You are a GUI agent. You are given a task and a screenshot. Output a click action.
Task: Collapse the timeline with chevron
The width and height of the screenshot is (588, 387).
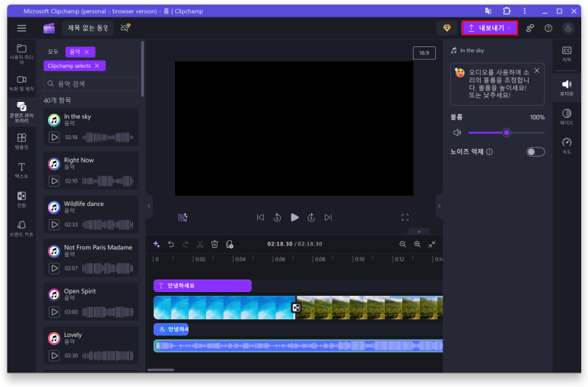pos(419,231)
